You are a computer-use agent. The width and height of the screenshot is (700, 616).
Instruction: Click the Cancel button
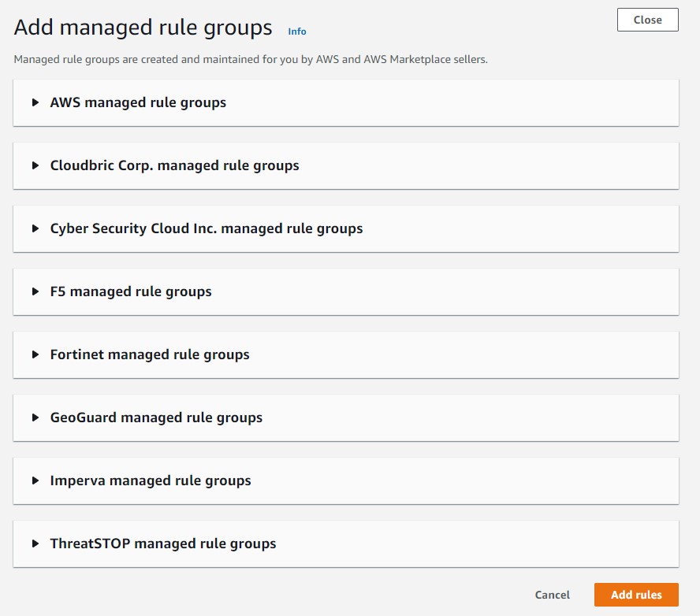[553, 595]
